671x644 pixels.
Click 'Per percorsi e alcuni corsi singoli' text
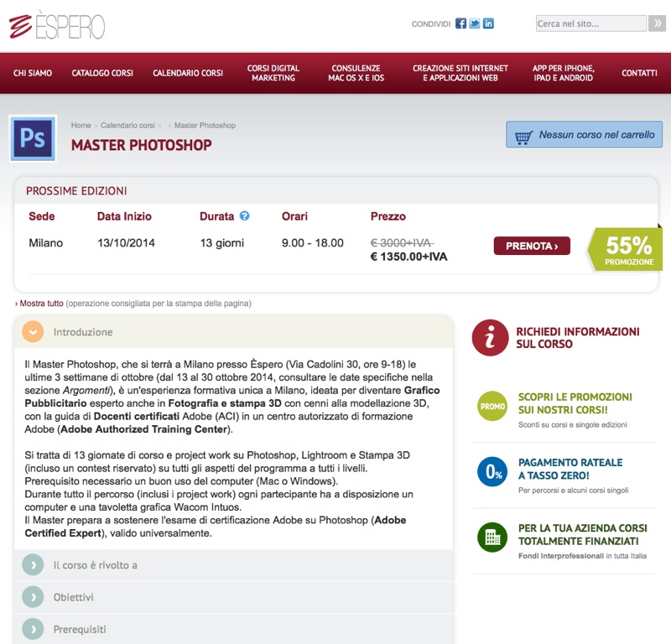[574, 491]
